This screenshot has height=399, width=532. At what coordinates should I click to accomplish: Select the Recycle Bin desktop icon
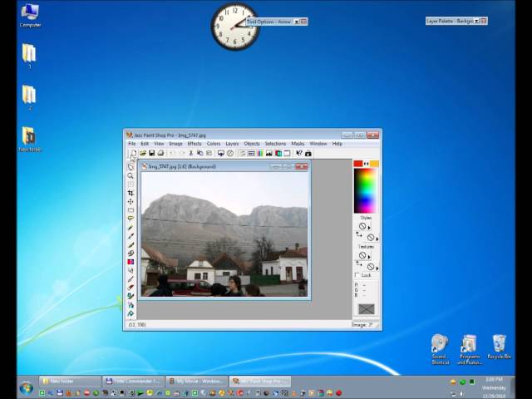coord(499,347)
